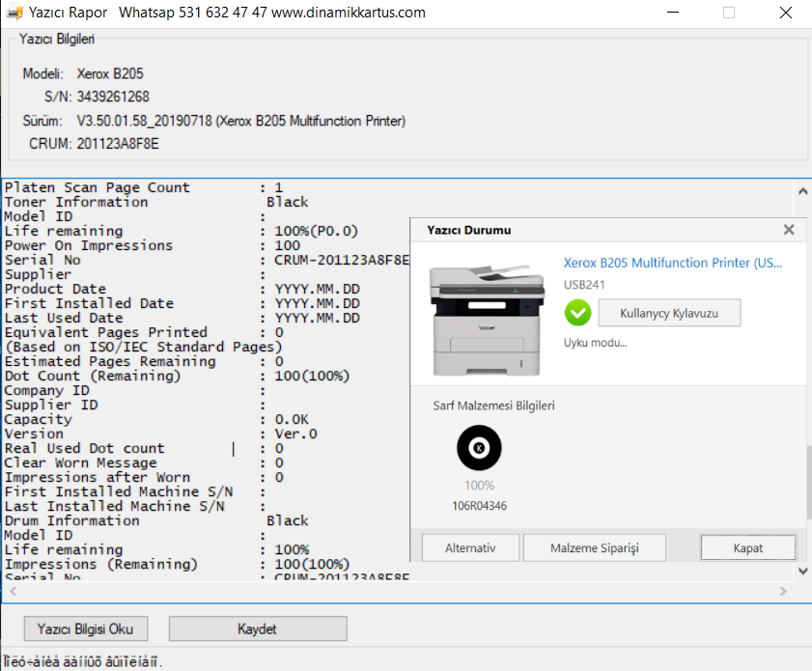This screenshot has height=671, width=812.
Task: Click the Alternativ button
Action: [x=470, y=547]
